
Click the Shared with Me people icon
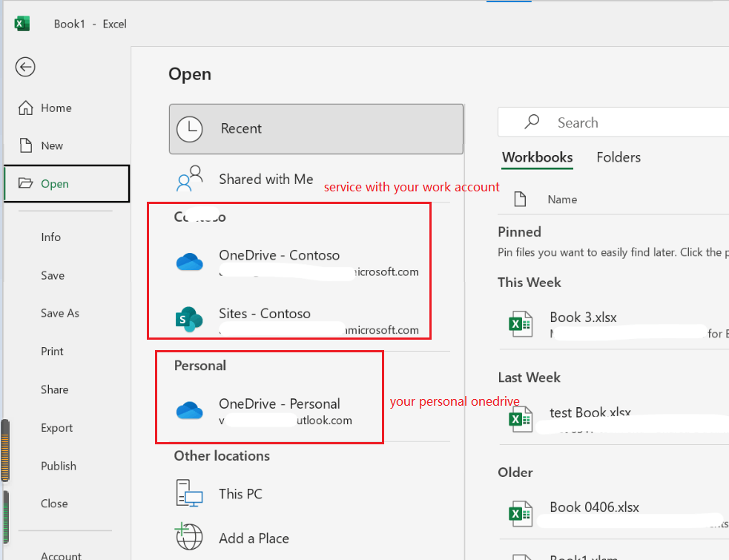click(x=190, y=179)
